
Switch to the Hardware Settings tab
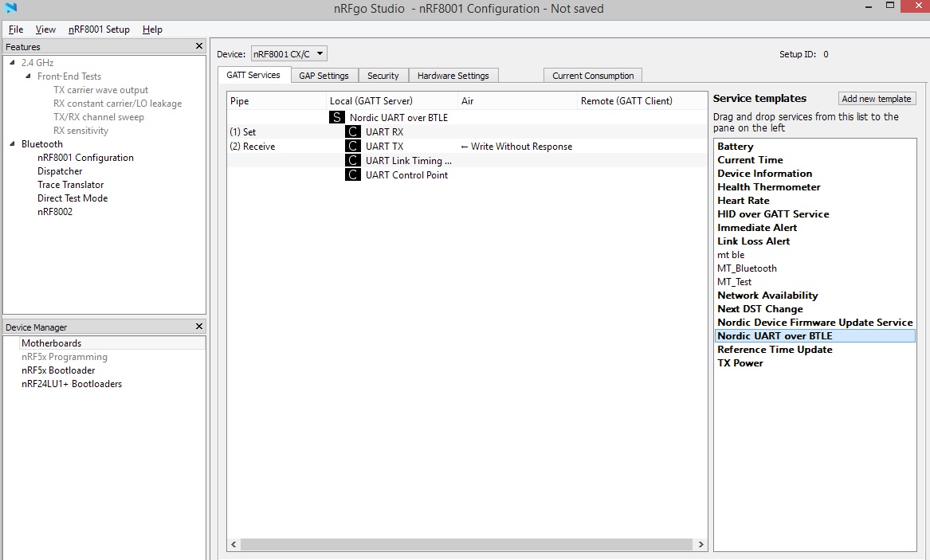tap(453, 76)
